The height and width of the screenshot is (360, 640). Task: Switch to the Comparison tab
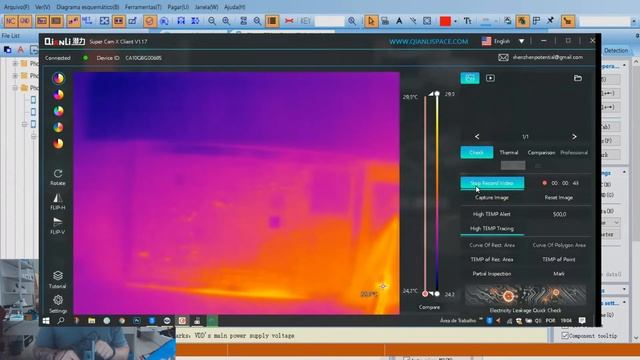click(541, 152)
